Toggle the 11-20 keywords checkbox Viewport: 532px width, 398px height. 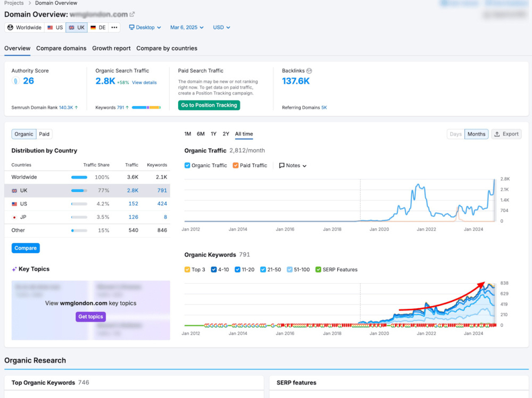237,269
